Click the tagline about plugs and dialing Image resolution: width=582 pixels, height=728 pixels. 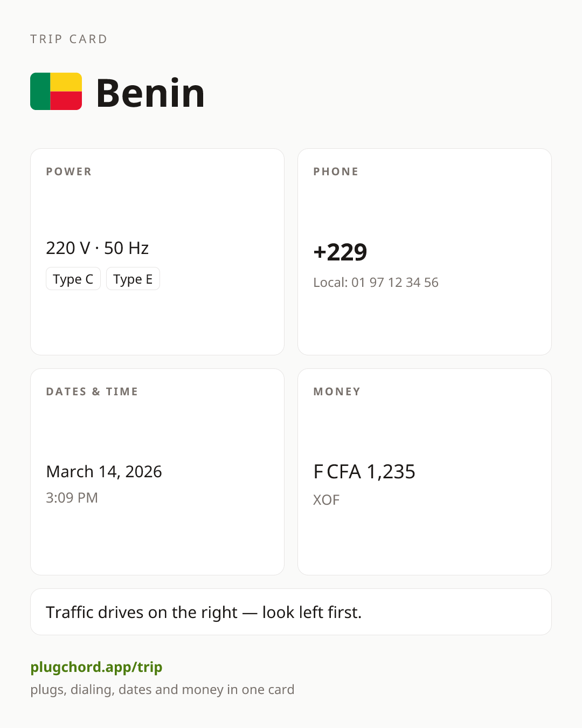(162, 690)
